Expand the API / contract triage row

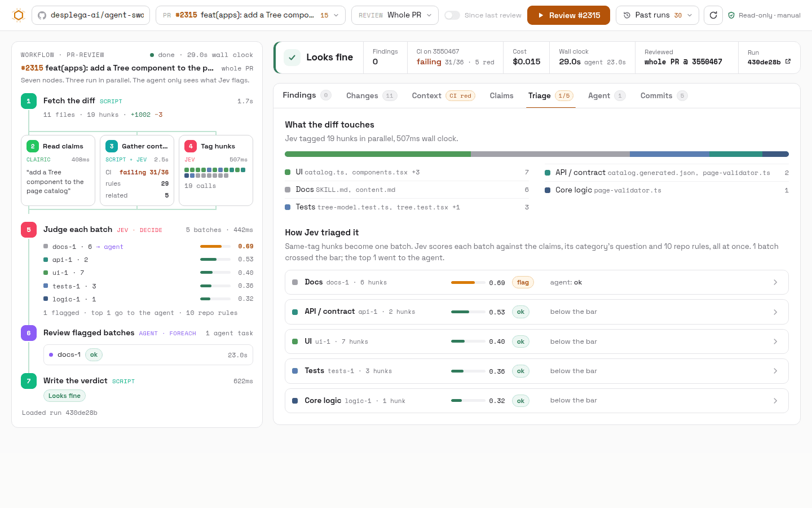537,312
